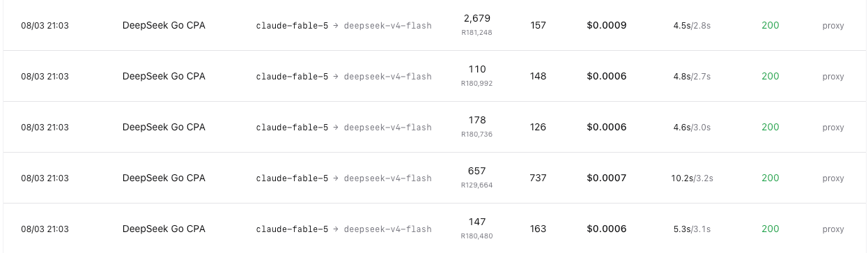Viewport: 868px width, 253px height.
Task: Select the R180,736 value
Action: pos(476,134)
